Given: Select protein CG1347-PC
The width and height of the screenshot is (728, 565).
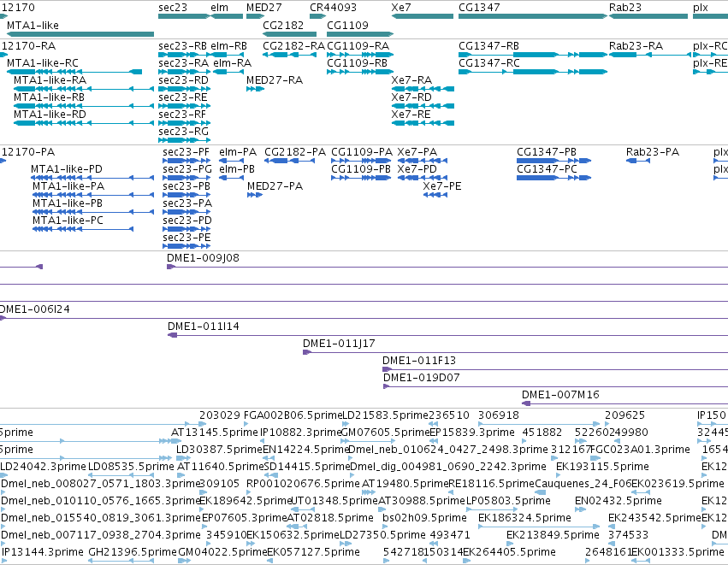Looking at the screenshot, I should click(547, 169).
